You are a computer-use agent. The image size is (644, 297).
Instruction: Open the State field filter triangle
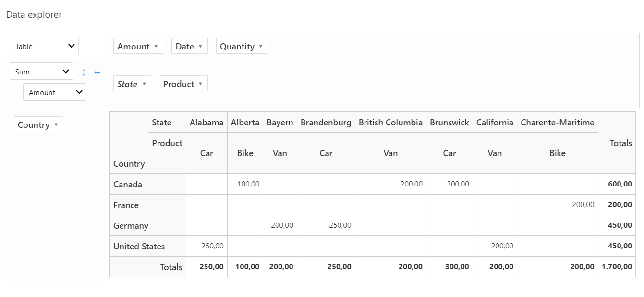[144, 84]
